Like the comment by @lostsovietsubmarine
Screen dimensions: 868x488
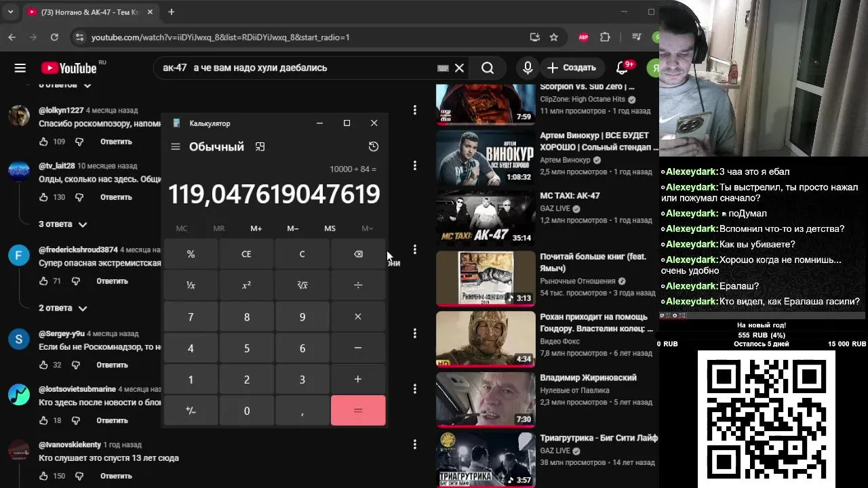(x=43, y=420)
